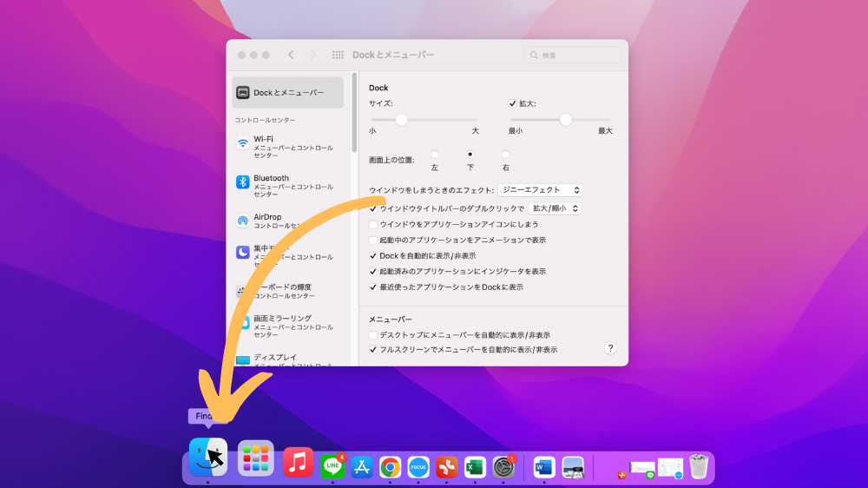Open the 拡大/縮小 dropdown
Screen dimensions: 868x488
pos(555,208)
